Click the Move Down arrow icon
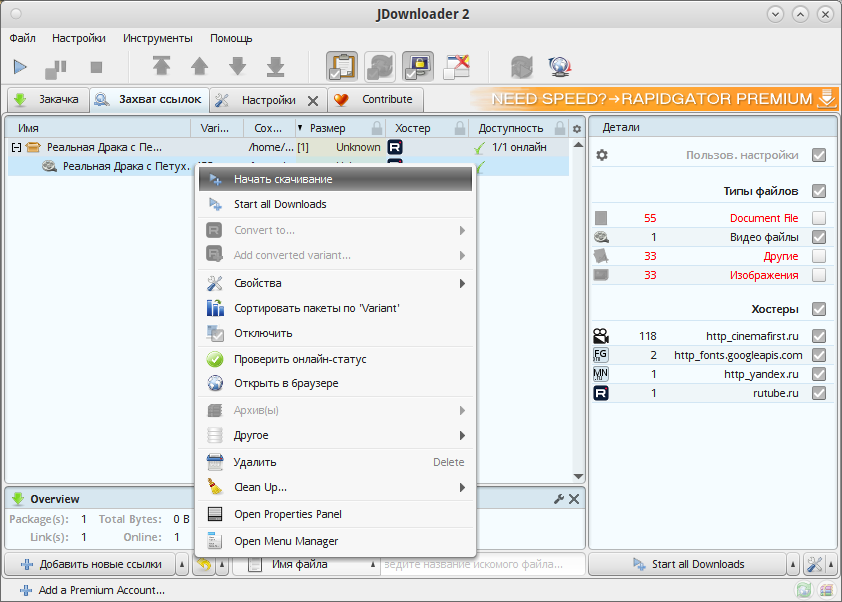 point(237,66)
